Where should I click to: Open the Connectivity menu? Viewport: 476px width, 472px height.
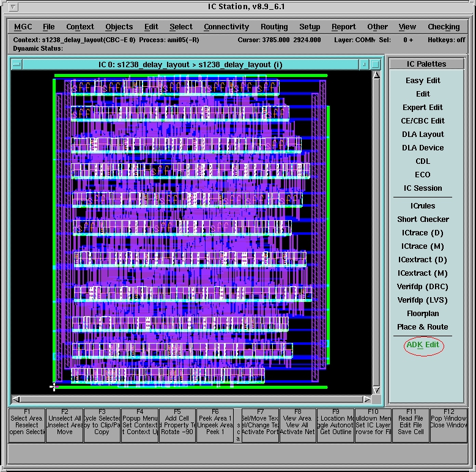click(x=226, y=27)
